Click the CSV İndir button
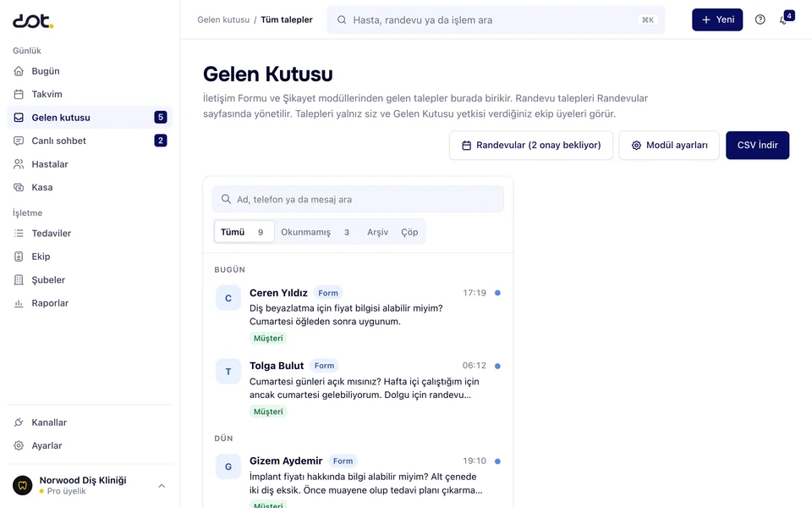The image size is (812, 508). [758, 145]
